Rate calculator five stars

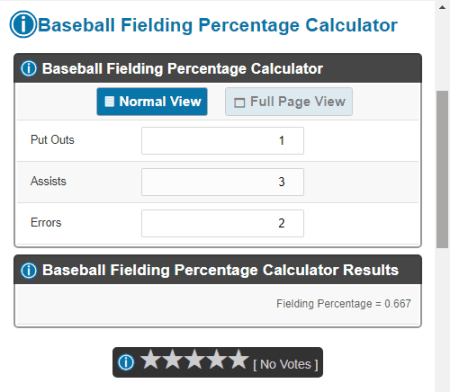click(239, 359)
